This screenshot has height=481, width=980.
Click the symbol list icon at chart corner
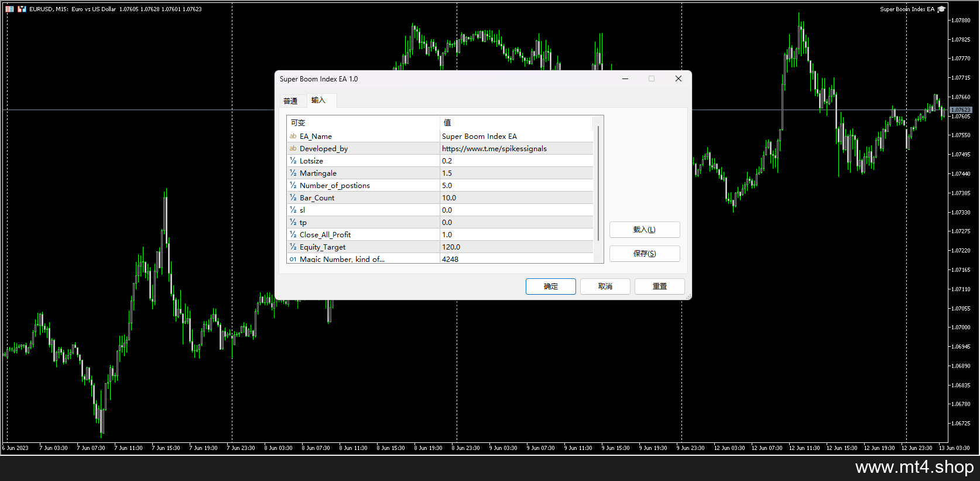pos(10,9)
